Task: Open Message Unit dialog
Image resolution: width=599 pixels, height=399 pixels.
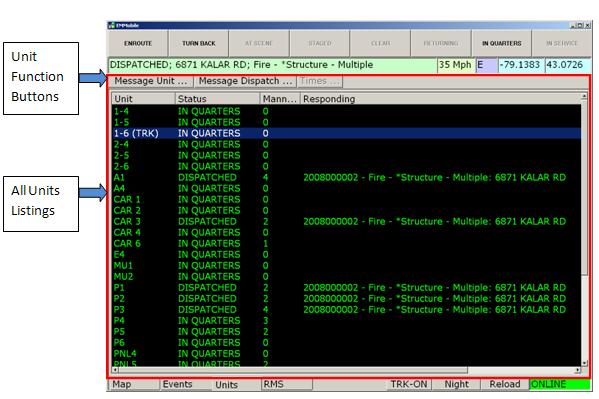Action: pyautogui.click(x=151, y=81)
